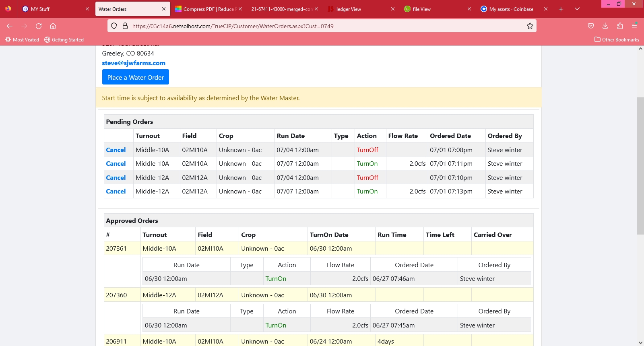Click the browser Reload page icon
Viewport: 644px width, 346px height.
pyautogui.click(x=39, y=26)
